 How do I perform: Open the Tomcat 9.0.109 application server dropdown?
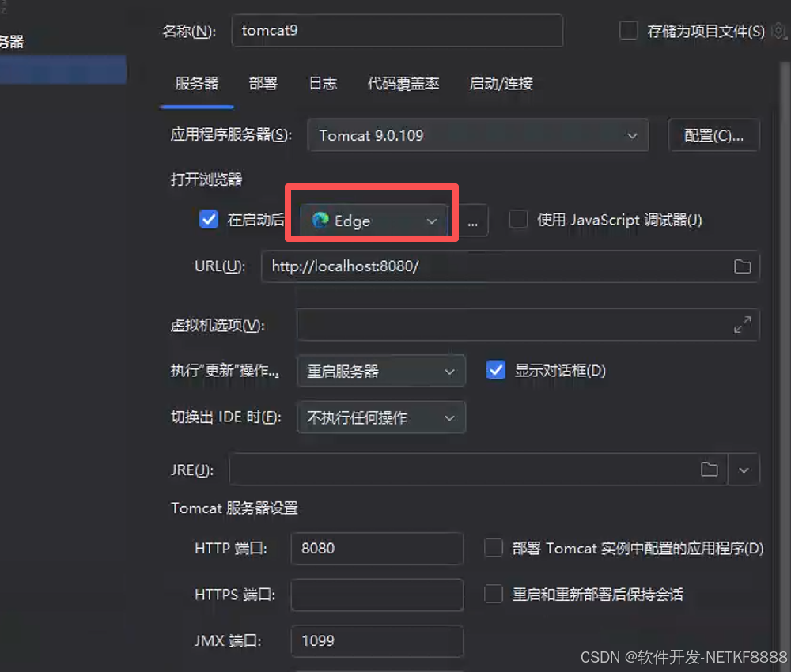[478, 135]
